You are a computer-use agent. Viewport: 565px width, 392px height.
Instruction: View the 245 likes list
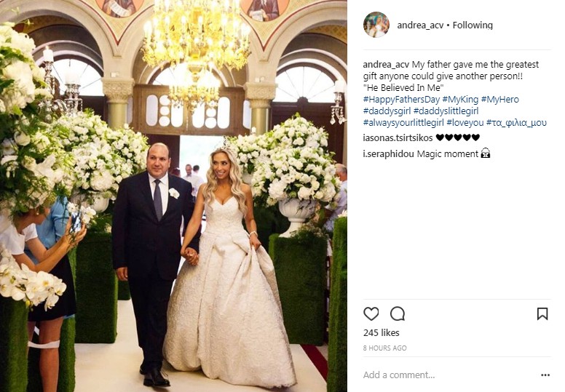click(x=382, y=332)
